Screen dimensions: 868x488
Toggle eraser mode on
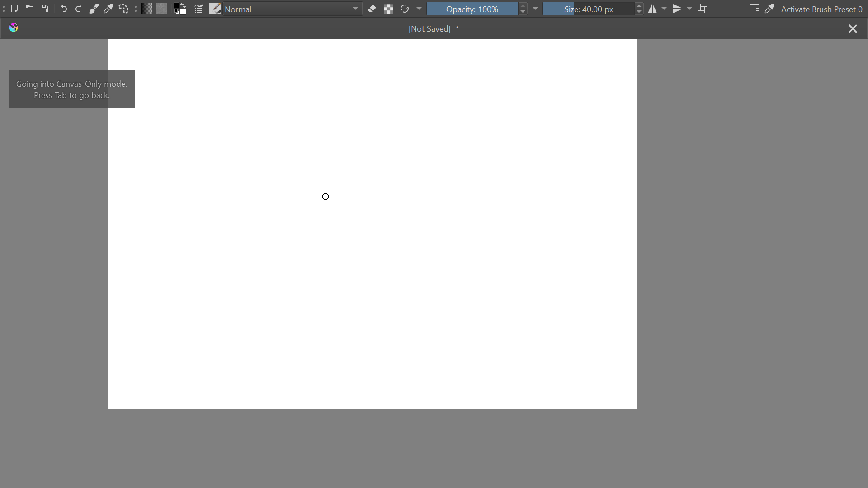[x=372, y=9]
